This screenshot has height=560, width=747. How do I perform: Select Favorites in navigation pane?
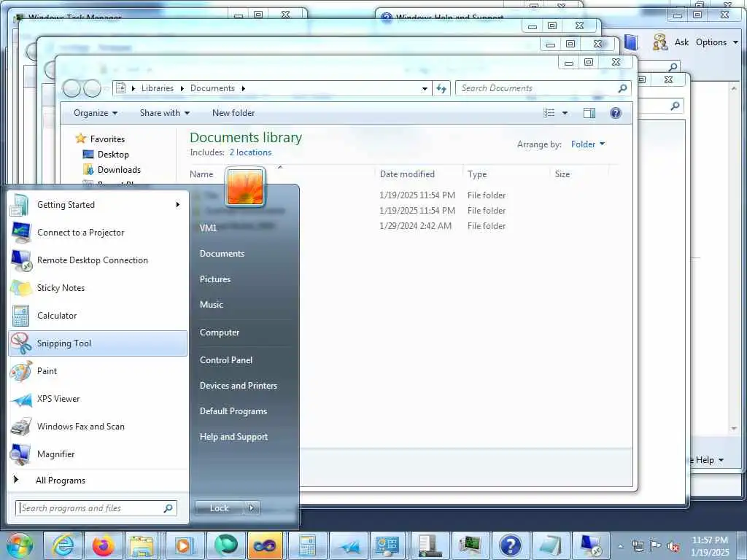pos(107,139)
